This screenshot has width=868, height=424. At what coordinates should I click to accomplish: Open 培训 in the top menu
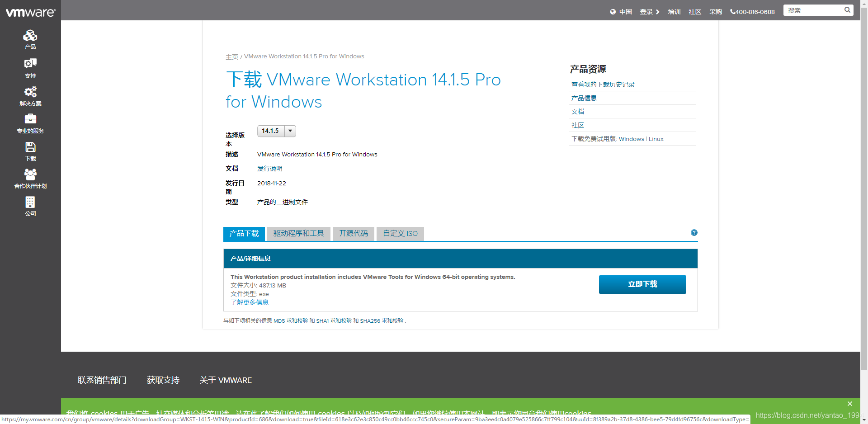pos(674,12)
